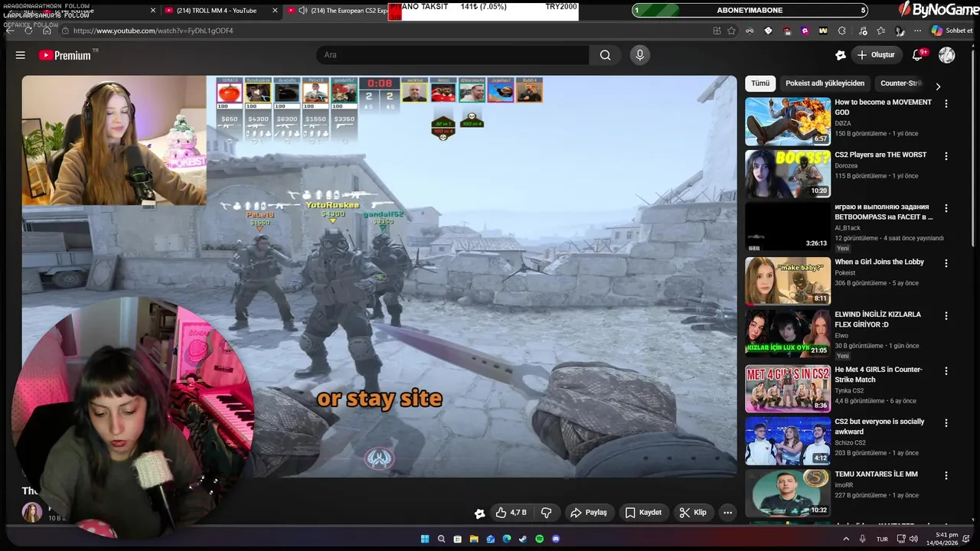Open more actions ellipsis below video
980x551 pixels.
pos(728,513)
